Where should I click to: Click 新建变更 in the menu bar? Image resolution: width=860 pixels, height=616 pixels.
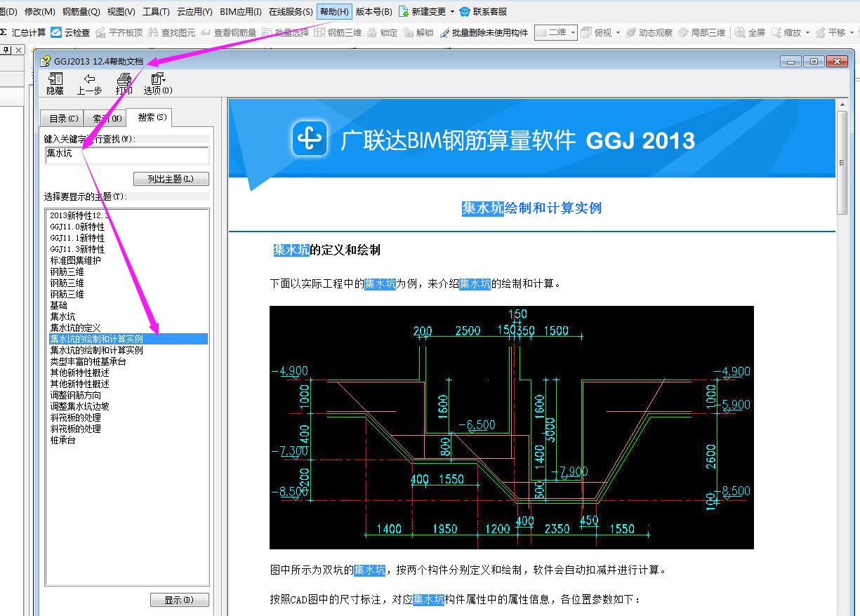pos(422,11)
